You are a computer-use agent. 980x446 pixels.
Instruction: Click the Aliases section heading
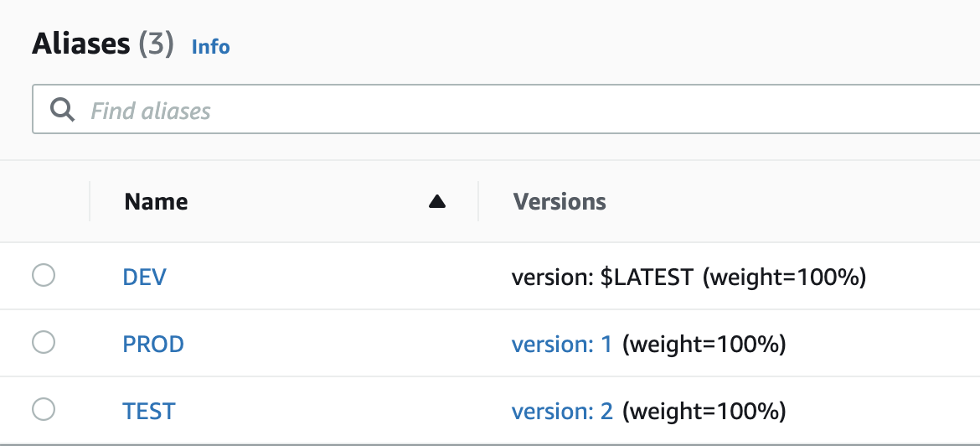click(80, 44)
